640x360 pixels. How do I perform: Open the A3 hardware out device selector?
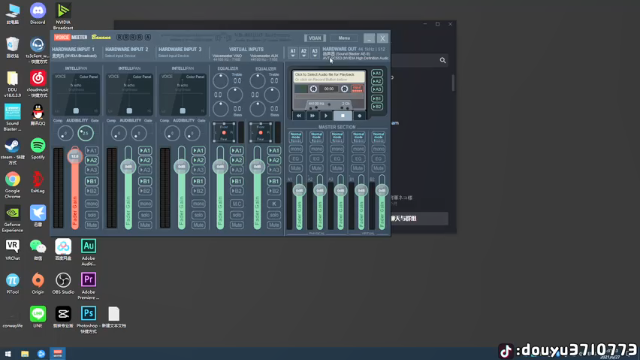pos(314,52)
